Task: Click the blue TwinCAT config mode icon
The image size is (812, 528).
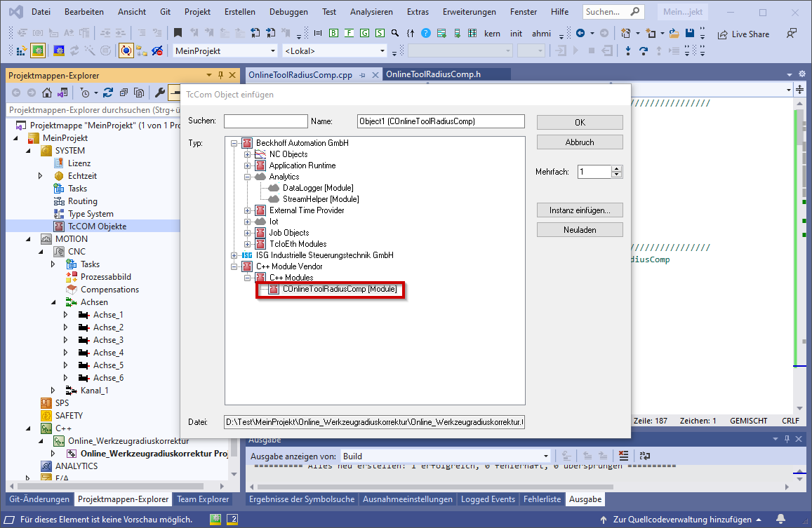Action: coord(59,50)
